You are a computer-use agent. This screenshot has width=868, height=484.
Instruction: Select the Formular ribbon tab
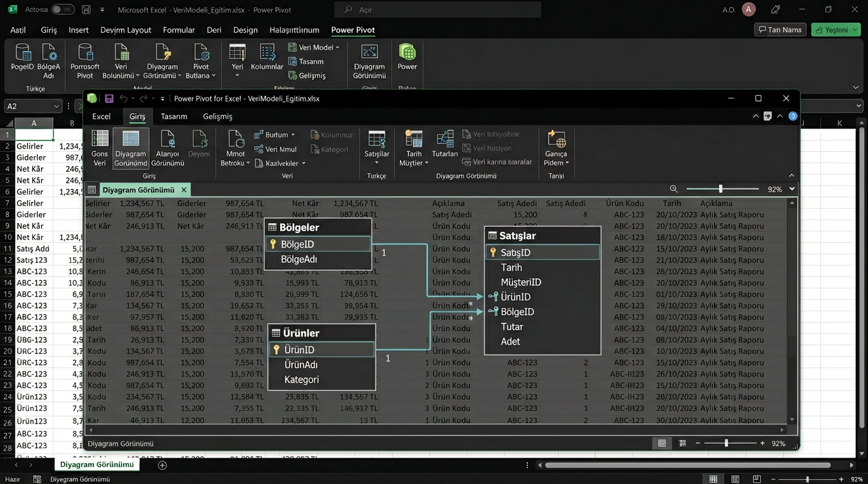click(179, 30)
